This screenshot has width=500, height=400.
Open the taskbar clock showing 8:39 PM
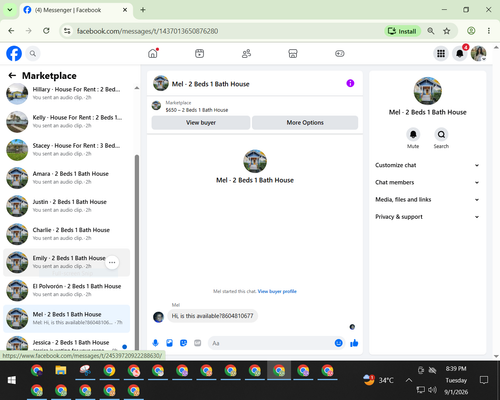(x=456, y=380)
